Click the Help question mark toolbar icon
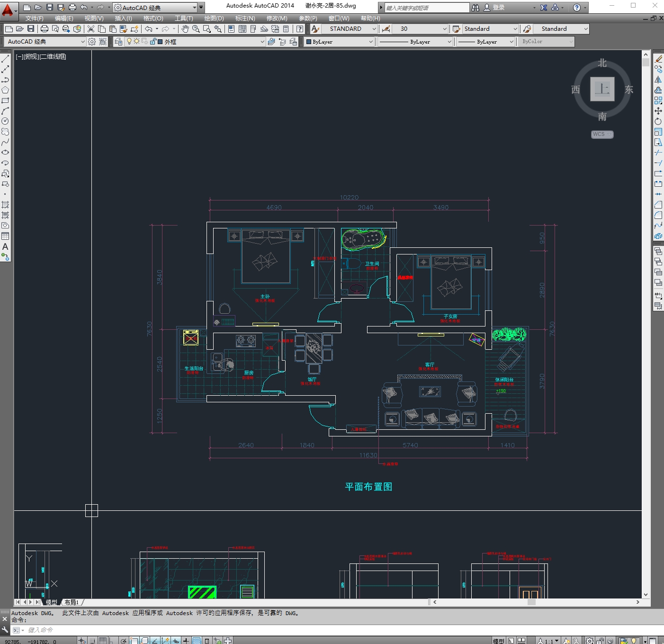Viewport: 664px width, 644px height. (x=300, y=29)
